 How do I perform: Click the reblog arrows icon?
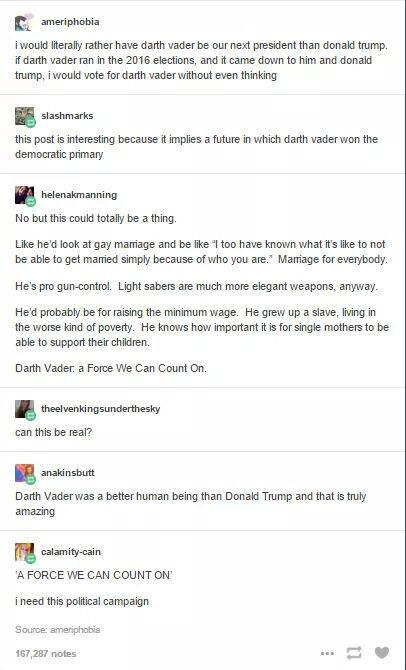354,653
